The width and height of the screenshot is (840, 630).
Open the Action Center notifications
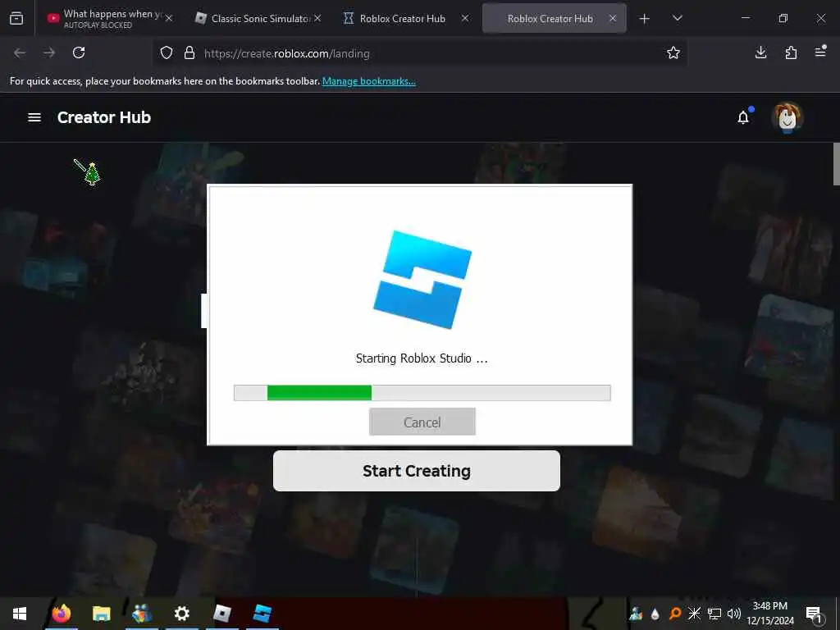point(815,614)
